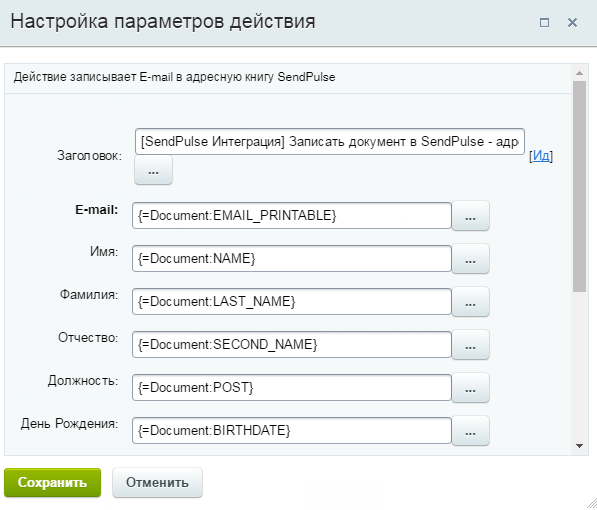Open value picker for the E-mail field
The image size is (597, 510).
[x=471, y=216]
